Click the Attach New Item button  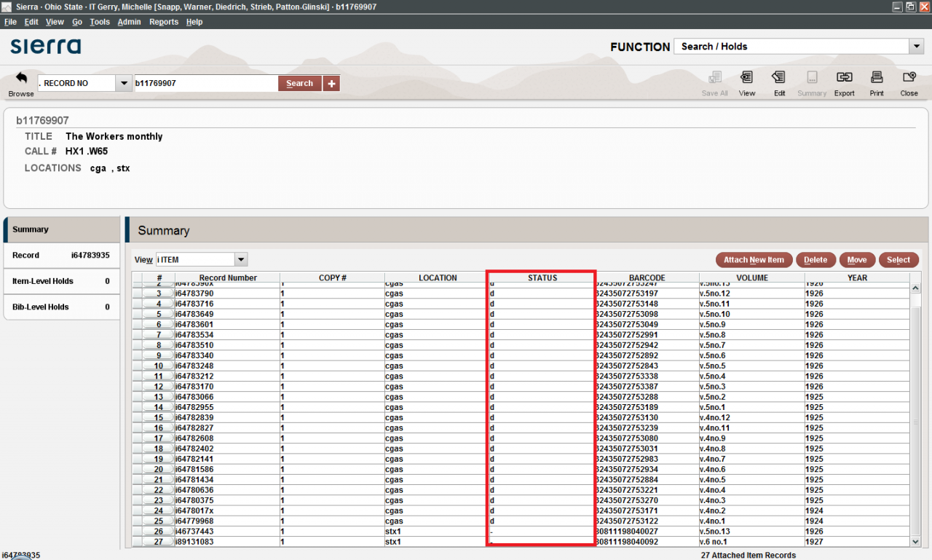pyautogui.click(x=754, y=260)
